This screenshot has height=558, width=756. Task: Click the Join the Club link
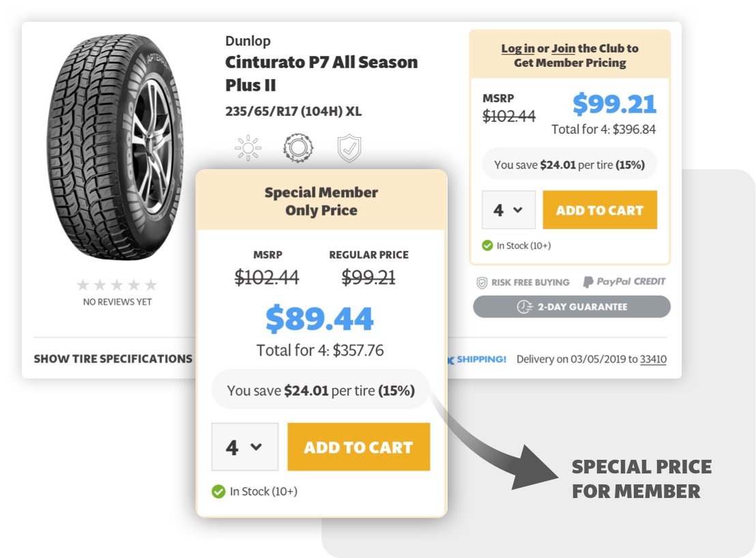(563, 48)
